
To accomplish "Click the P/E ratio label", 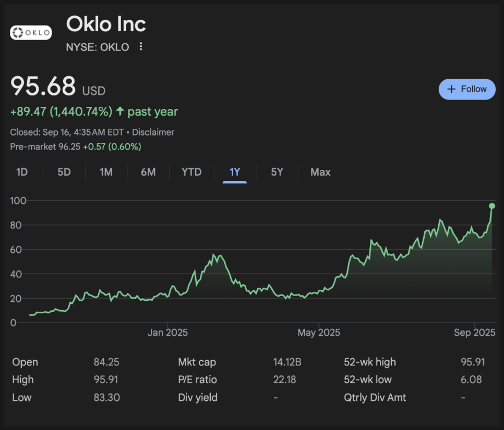I will coord(197,379).
